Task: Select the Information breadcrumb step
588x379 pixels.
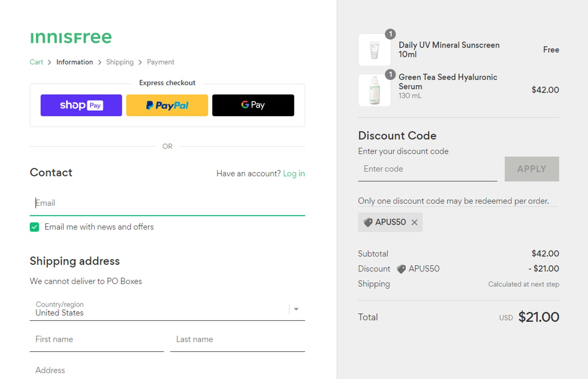Action: pyautogui.click(x=74, y=62)
